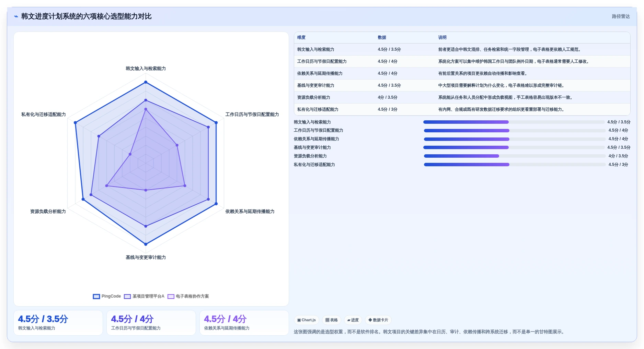Image resolution: width=644 pixels, height=349 pixels.
Task: Click the 依赖关系与延期传播能力 progress bar
Action: coord(515,139)
